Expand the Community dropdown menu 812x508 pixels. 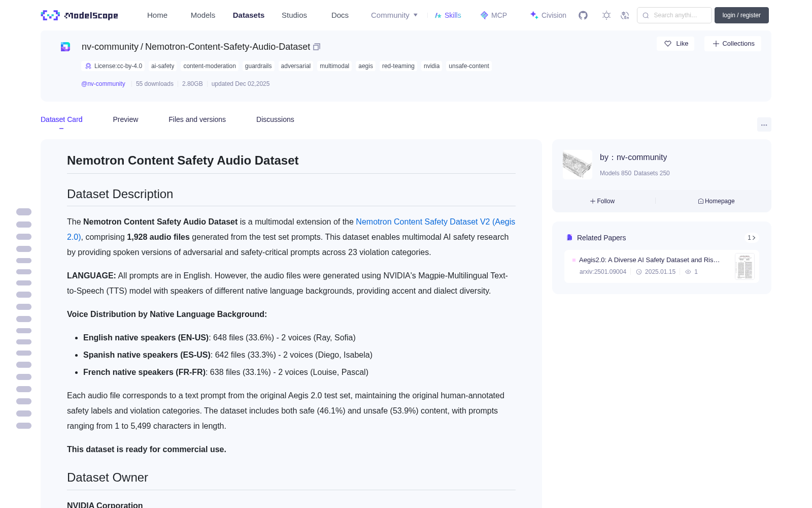coord(394,15)
